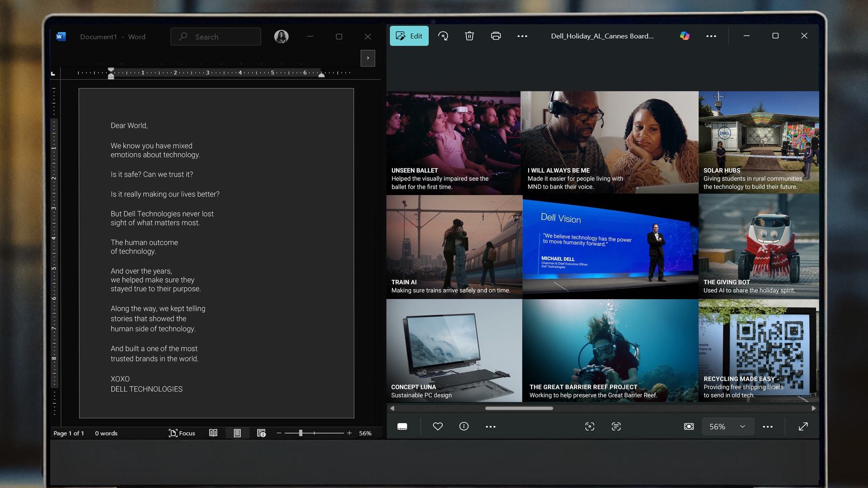Click 'SOLAR HUBS' caption in image
Image resolution: width=868 pixels, height=488 pixels.
(x=722, y=170)
